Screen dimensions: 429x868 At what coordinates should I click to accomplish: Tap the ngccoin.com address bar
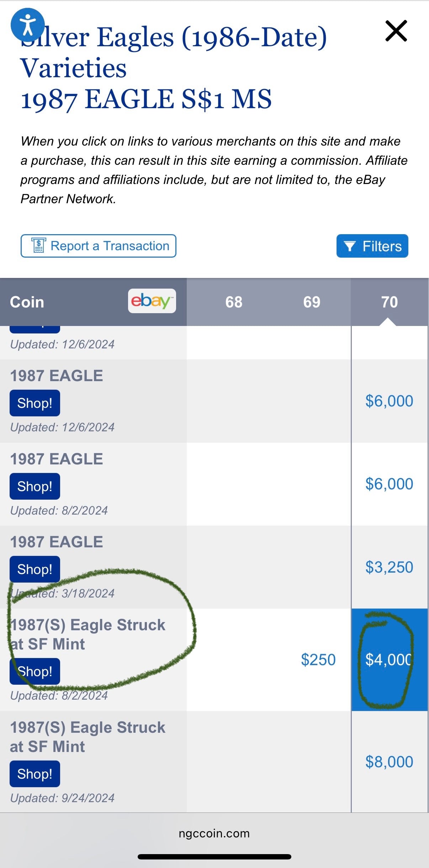click(214, 834)
